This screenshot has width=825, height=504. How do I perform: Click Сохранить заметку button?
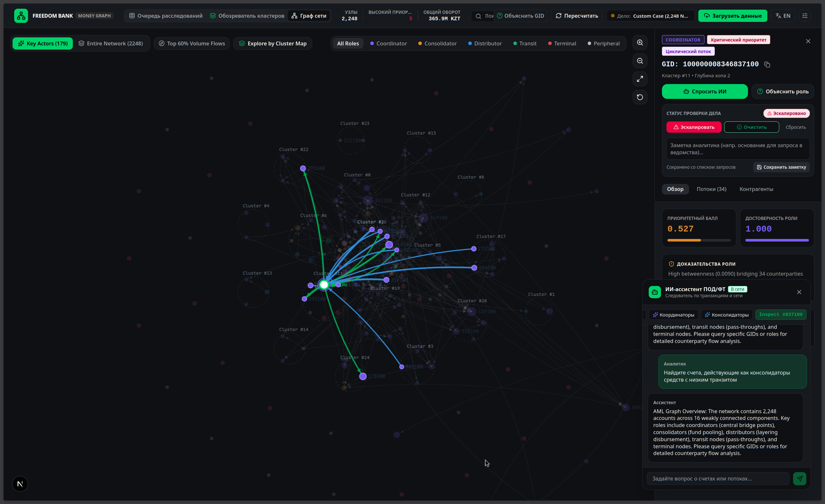(x=781, y=167)
